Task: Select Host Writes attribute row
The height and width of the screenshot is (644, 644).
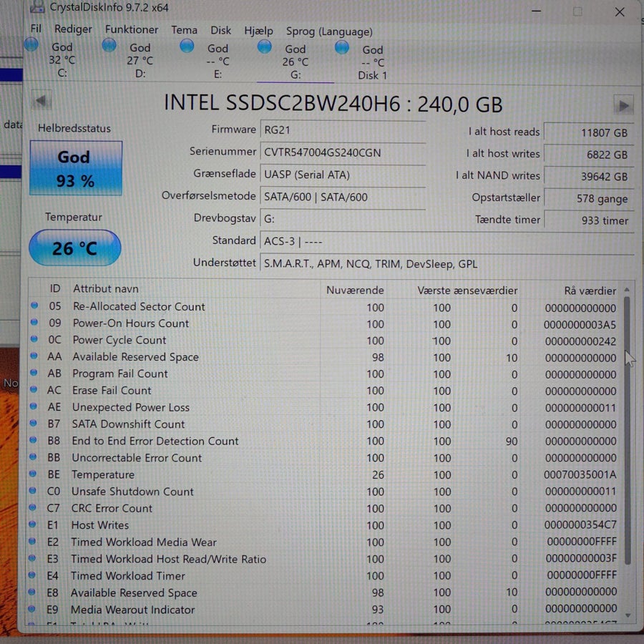Action: 324,525
